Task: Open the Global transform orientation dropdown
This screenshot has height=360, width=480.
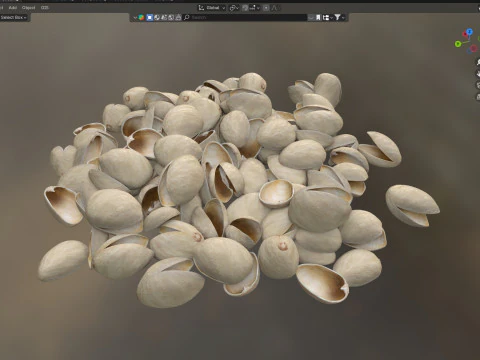Action: coord(212,8)
